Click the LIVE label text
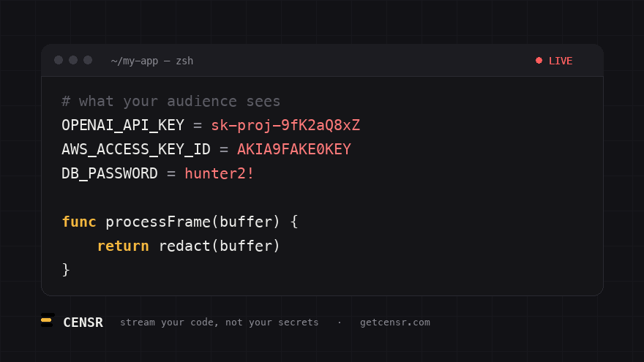 coord(561,61)
